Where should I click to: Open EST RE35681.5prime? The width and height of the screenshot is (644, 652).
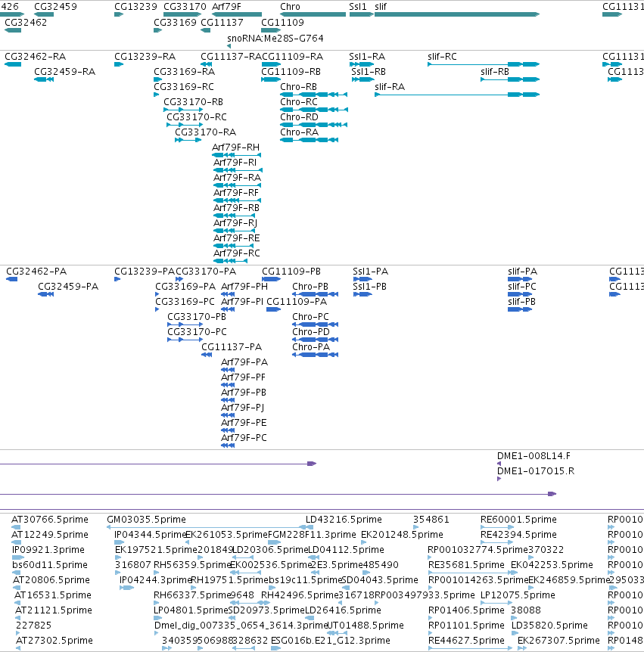(466, 565)
